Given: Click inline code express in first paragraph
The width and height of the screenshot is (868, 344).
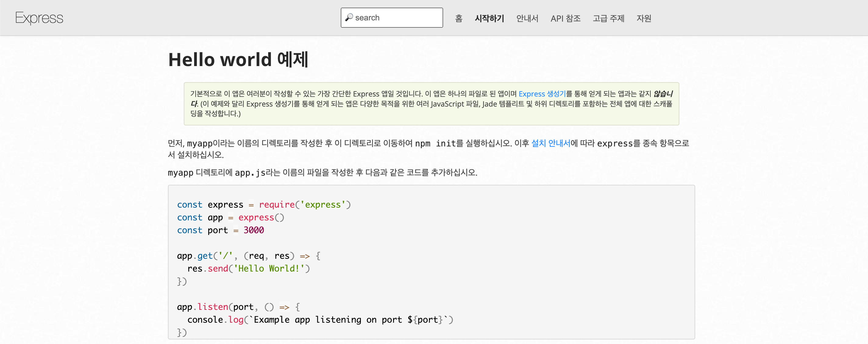Looking at the screenshot, I should (615, 143).
